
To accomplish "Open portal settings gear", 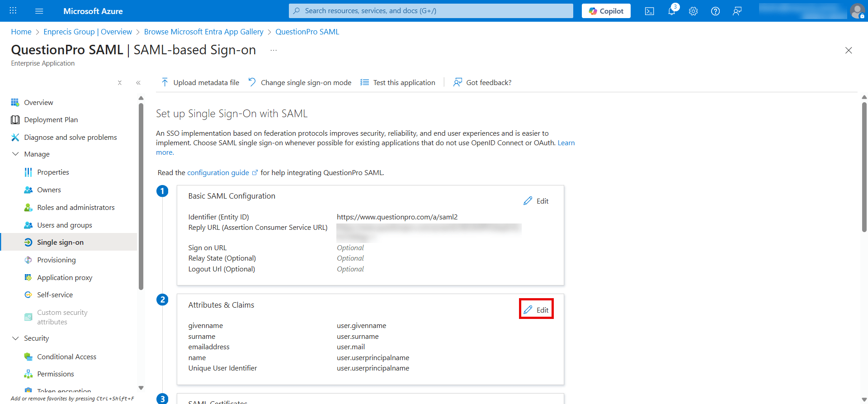I will click(693, 11).
